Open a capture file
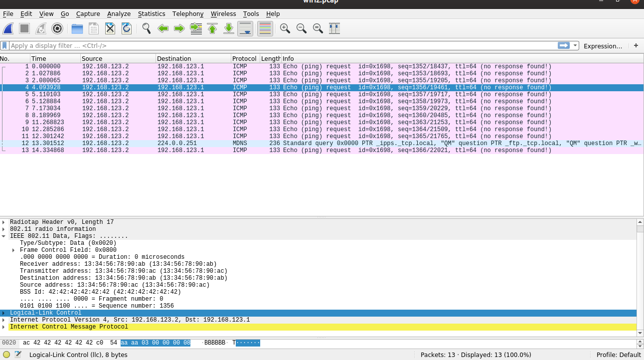Viewport: 644px width, 360px height. (76, 28)
